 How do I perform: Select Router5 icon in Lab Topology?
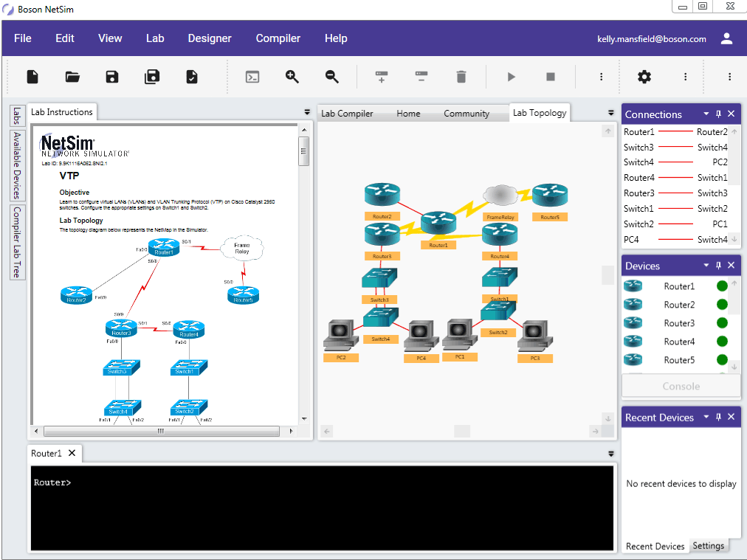click(550, 195)
